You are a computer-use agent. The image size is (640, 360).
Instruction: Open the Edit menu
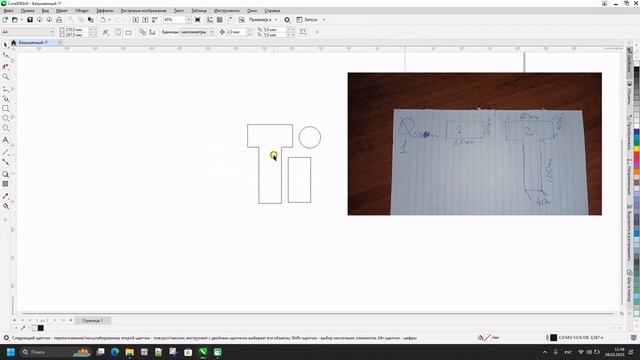28,11
